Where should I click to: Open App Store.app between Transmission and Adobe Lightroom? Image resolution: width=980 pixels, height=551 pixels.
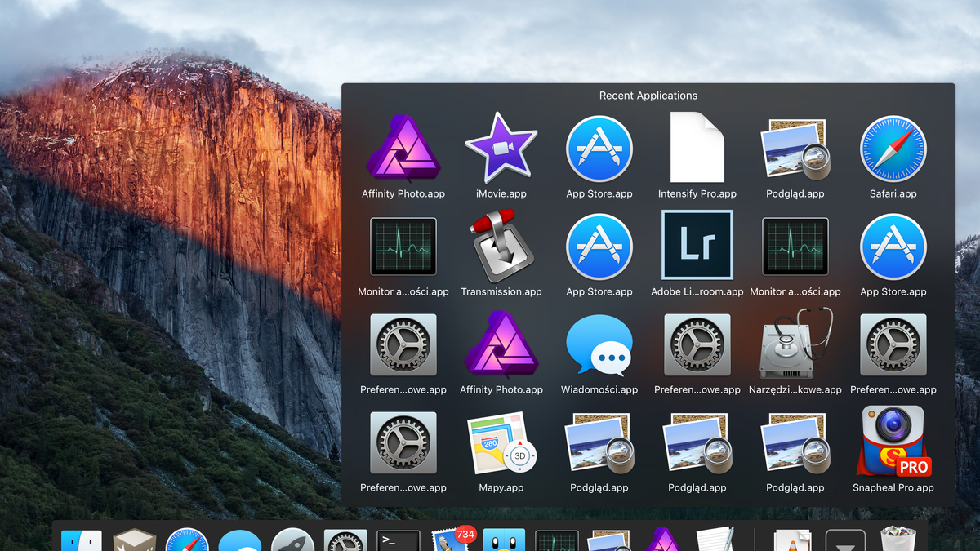tap(599, 246)
